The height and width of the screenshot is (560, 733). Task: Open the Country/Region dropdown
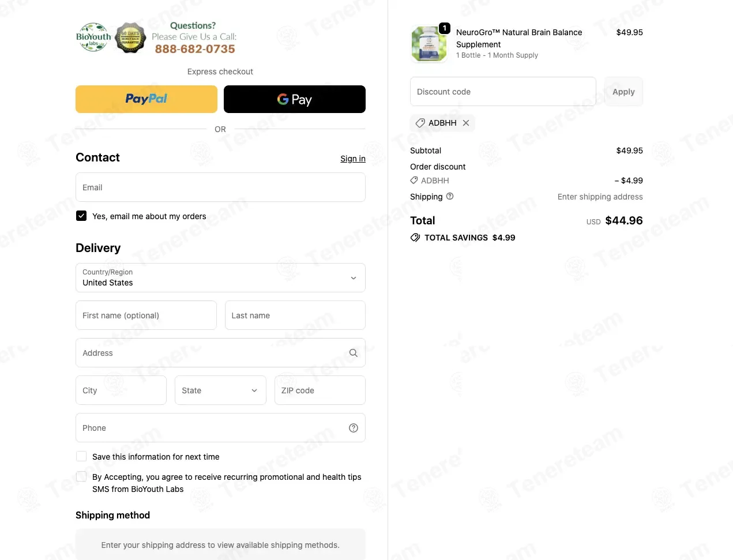(220, 278)
